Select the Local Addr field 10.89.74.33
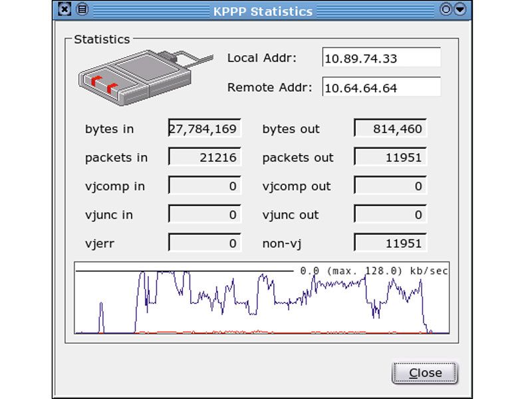The height and width of the screenshot is (399, 532). tap(381, 57)
